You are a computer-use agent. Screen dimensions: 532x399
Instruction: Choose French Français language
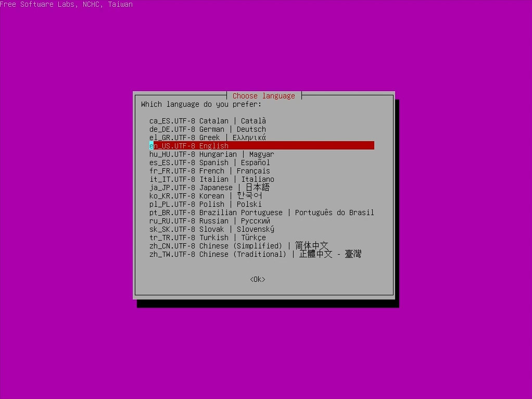(209, 171)
